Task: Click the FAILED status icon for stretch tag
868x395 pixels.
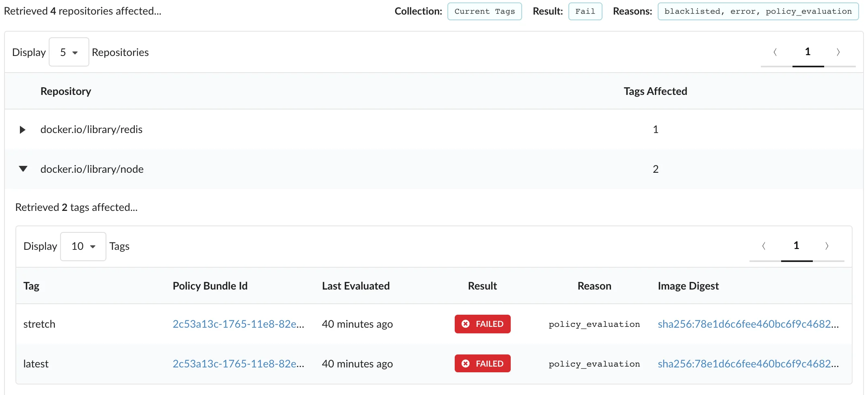Action: click(x=465, y=324)
